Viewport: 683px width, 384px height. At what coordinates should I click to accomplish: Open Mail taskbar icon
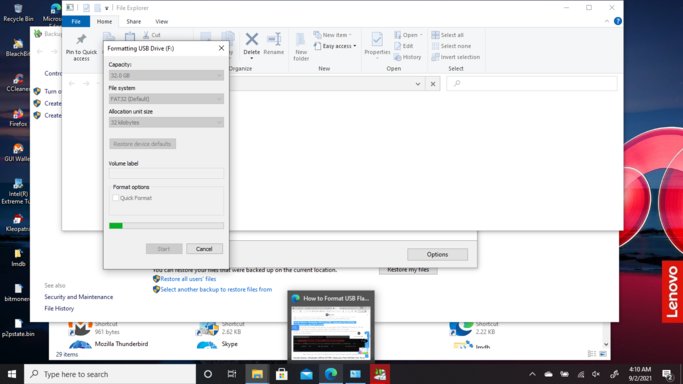point(306,374)
